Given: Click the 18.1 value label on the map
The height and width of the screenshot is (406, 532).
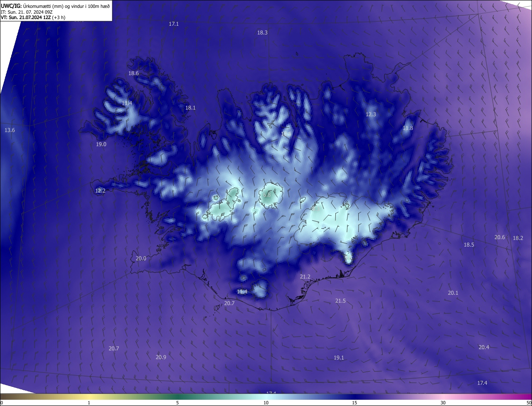Looking at the screenshot, I should (190, 108).
